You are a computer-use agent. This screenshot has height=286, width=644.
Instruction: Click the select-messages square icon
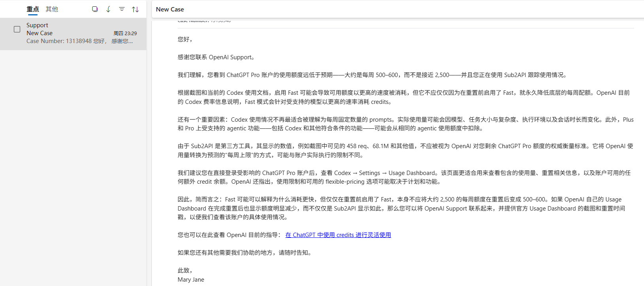tap(95, 9)
